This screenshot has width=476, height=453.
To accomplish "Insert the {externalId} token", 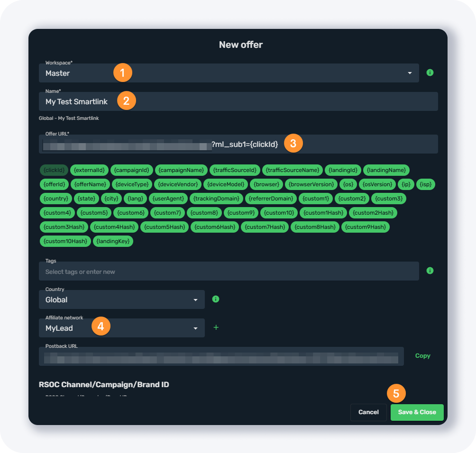I will 90,170.
